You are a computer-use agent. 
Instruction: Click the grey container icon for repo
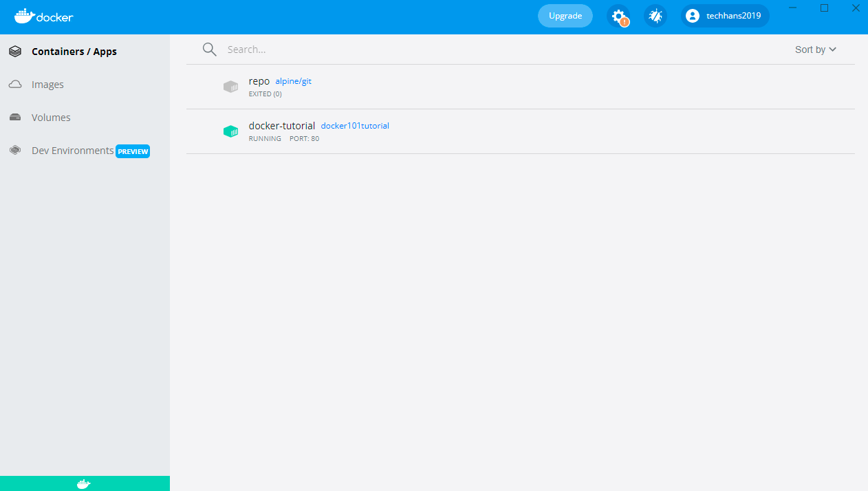[x=230, y=87]
